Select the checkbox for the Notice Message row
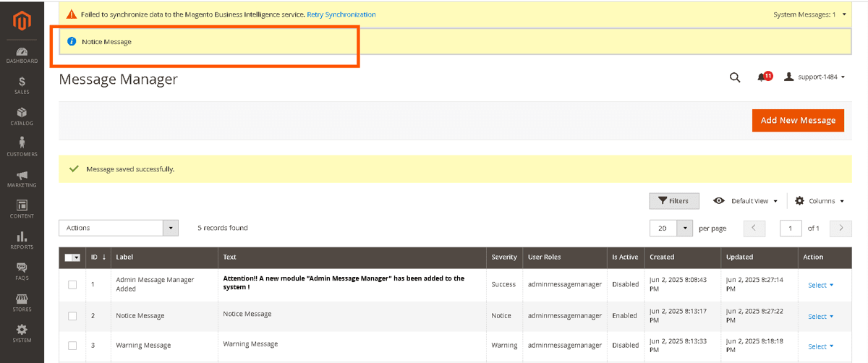868x363 pixels. (72, 316)
